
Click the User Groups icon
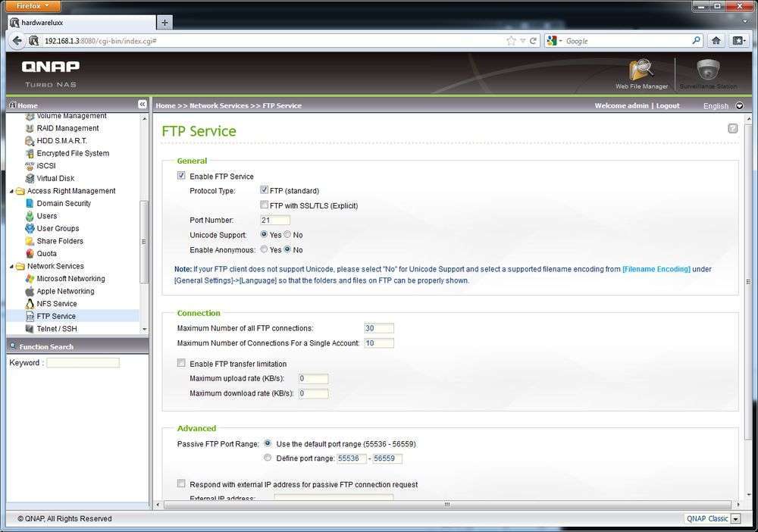pos(30,229)
